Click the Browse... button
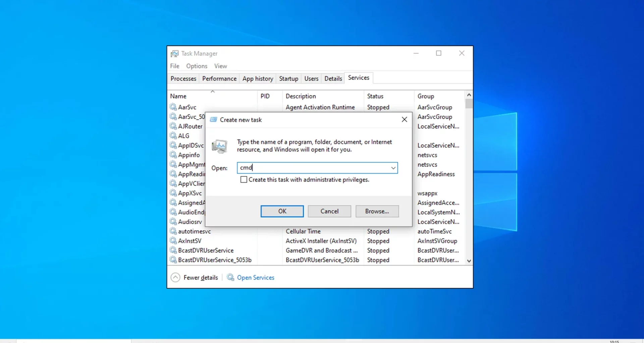The height and width of the screenshot is (343, 644). tap(377, 211)
